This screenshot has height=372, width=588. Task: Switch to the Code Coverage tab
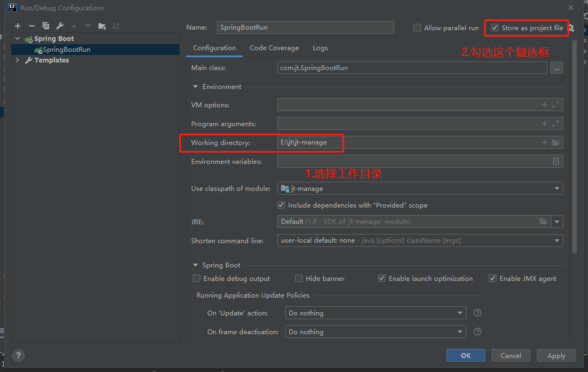click(274, 48)
